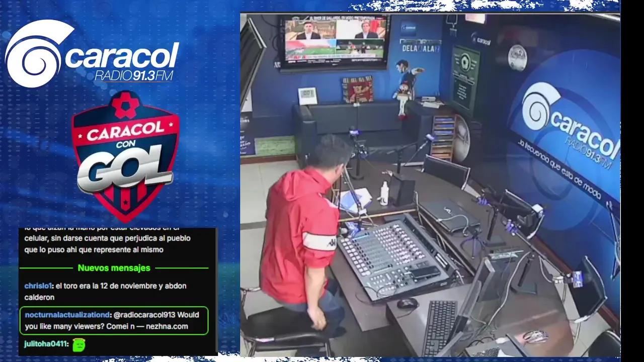
Task: Click the Caracol Con Gol shield badge
Action: (125, 156)
